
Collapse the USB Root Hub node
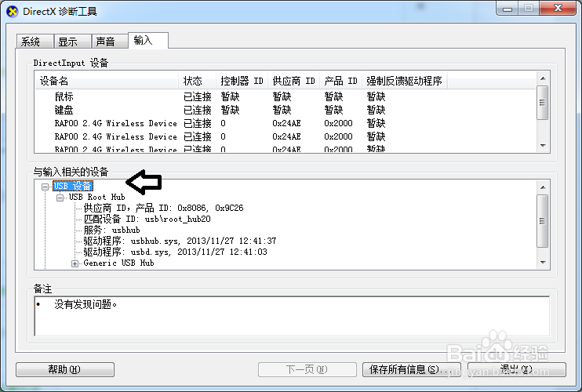click(x=60, y=198)
